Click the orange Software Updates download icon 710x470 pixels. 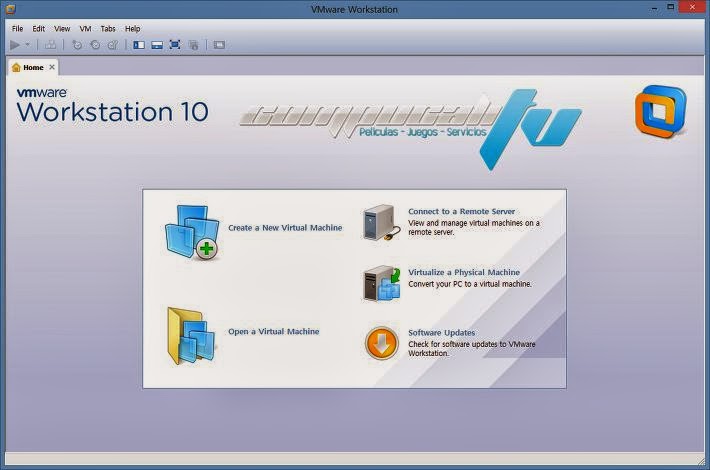(381, 343)
